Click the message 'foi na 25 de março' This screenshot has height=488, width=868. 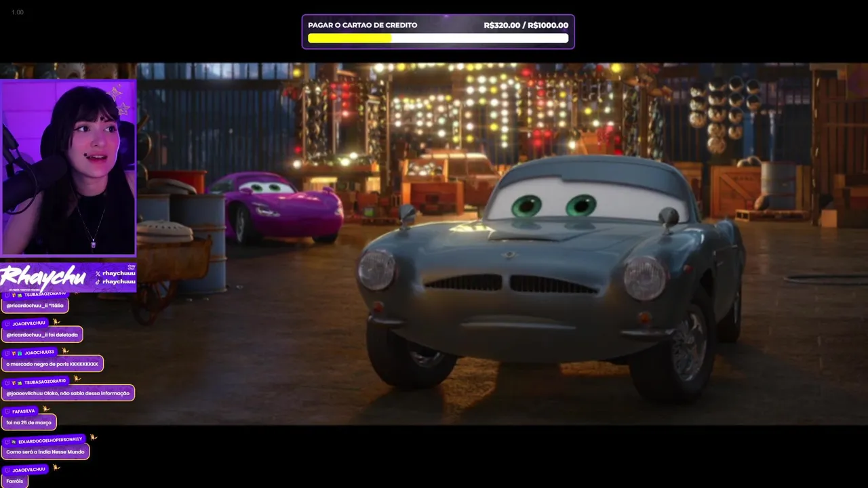(28, 422)
